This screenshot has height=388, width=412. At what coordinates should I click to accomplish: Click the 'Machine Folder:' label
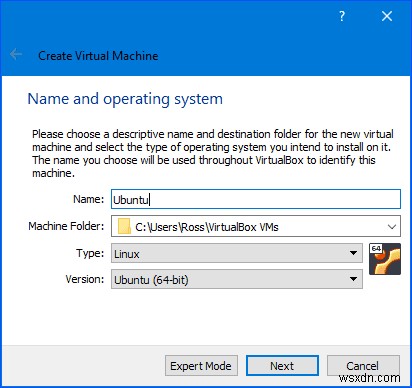coord(66,226)
